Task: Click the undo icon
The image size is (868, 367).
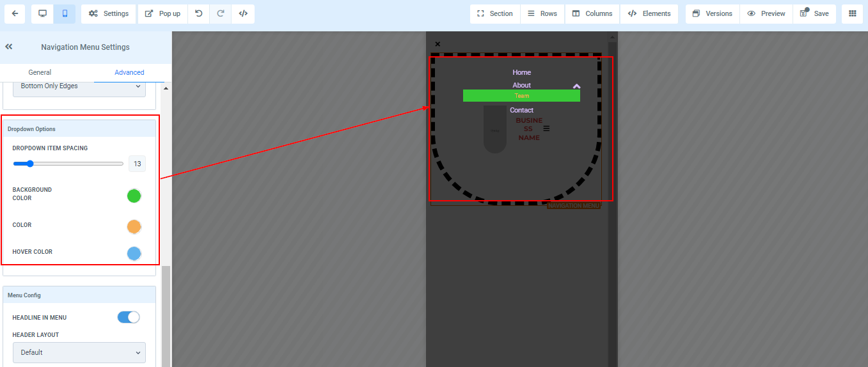Action: pyautogui.click(x=199, y=13)
